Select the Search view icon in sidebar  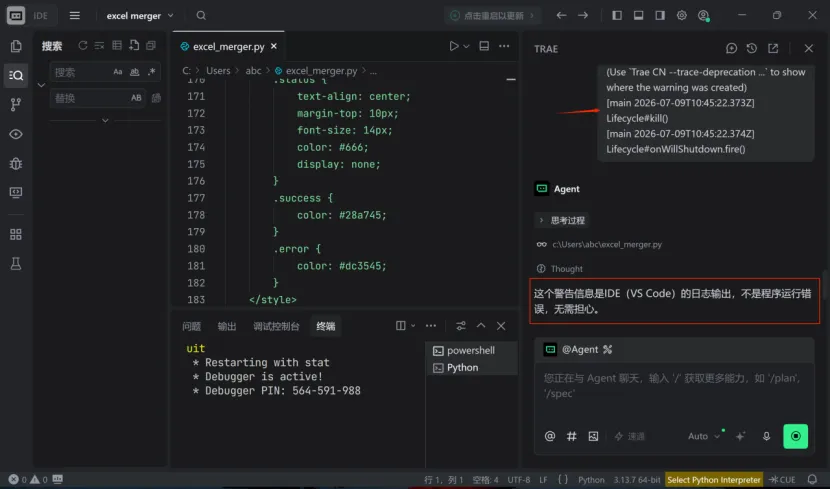pyautogui.click(x=16, y=76)
